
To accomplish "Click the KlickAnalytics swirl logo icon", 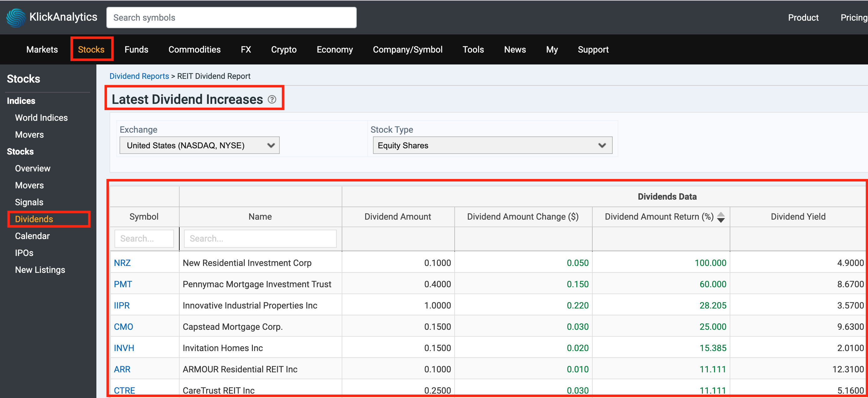I will point(16,18).
